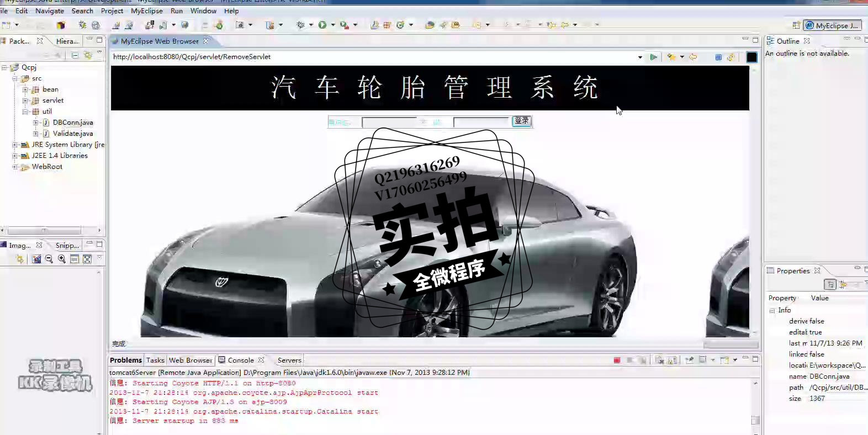Click the browser Go green arrow

coord(654,57)
